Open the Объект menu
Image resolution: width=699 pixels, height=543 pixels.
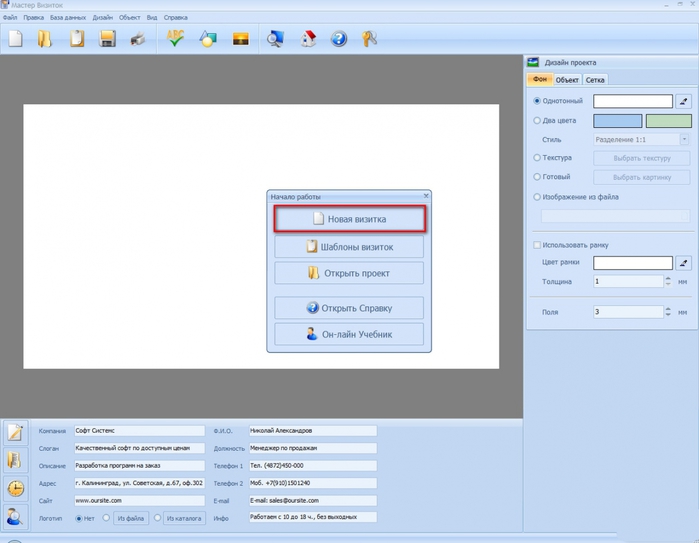pyautogui.click(x=129, y=17)
